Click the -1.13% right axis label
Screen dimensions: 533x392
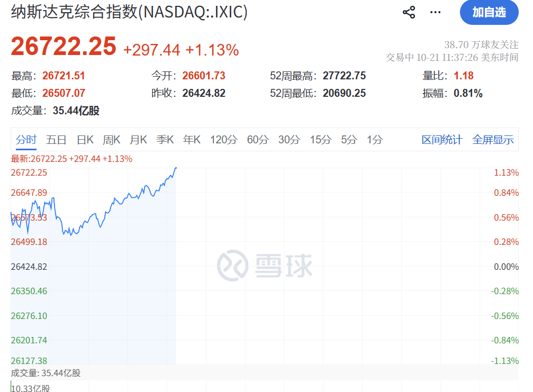coord(505,361)
